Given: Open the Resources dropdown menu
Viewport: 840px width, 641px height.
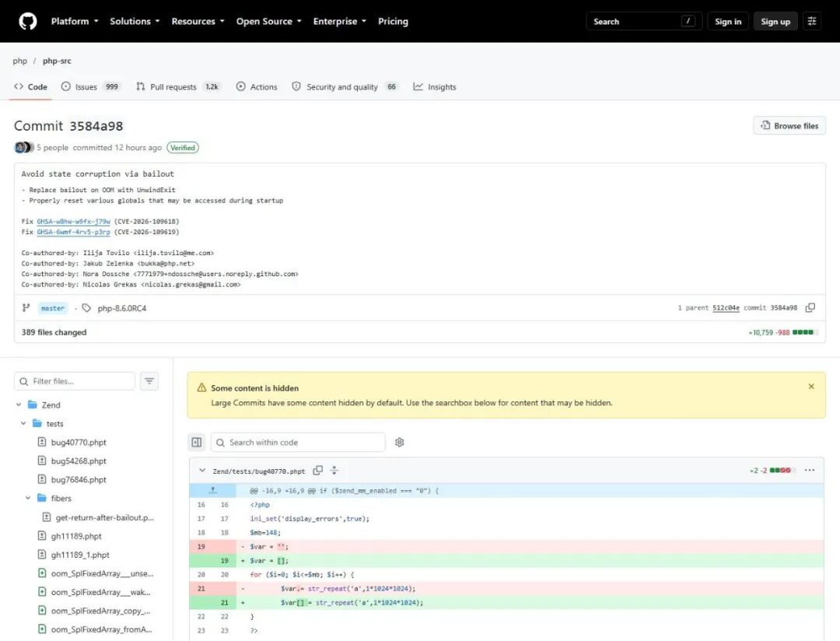Looking at the screenshot, I should (198, 22).
